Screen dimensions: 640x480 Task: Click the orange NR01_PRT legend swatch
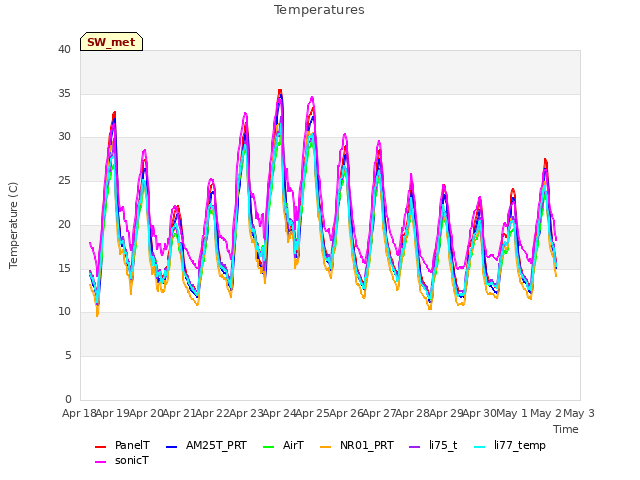coord(326,447)
